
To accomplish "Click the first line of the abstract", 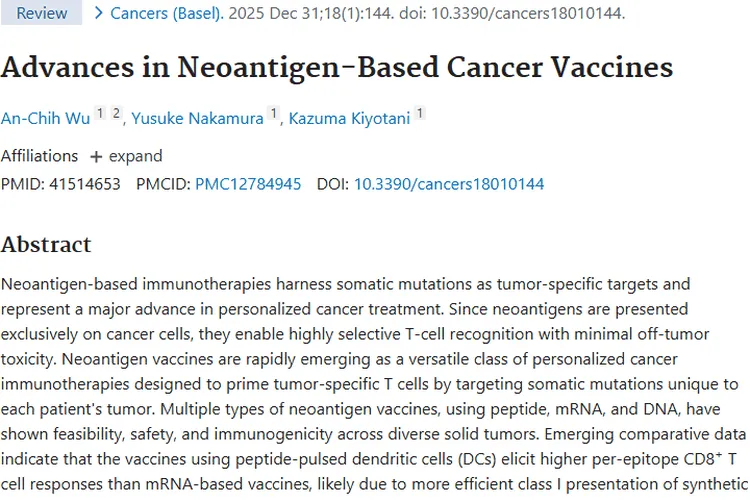I will coord(345,284).
